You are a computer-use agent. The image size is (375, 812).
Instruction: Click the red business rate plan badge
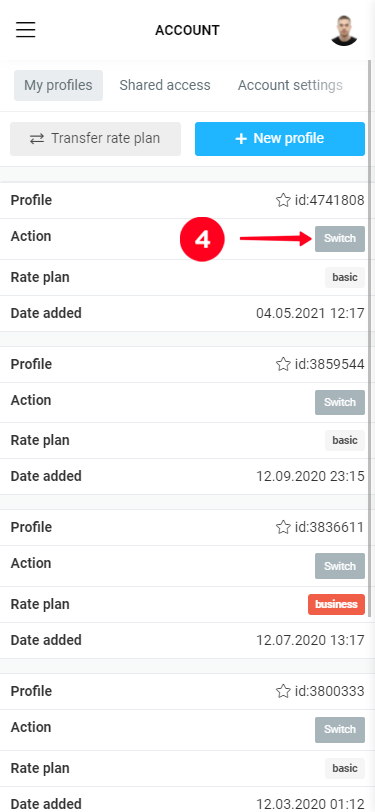(336, 604)
